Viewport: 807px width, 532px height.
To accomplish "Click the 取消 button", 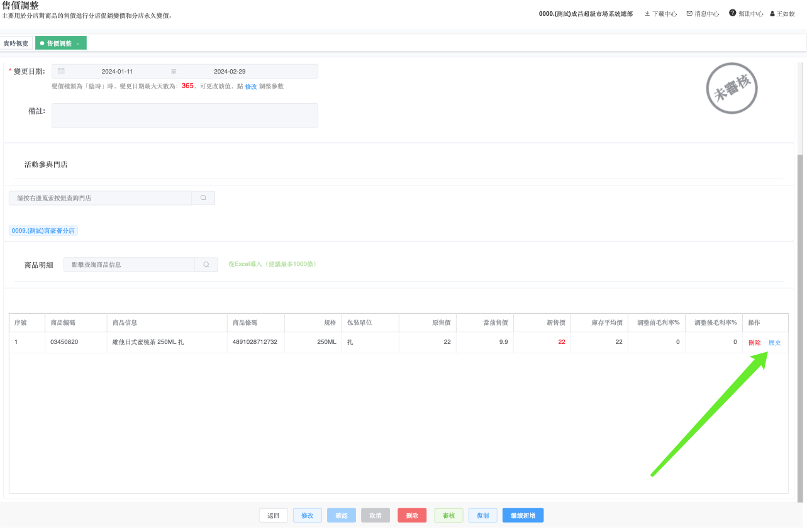I will click(376, 516).
